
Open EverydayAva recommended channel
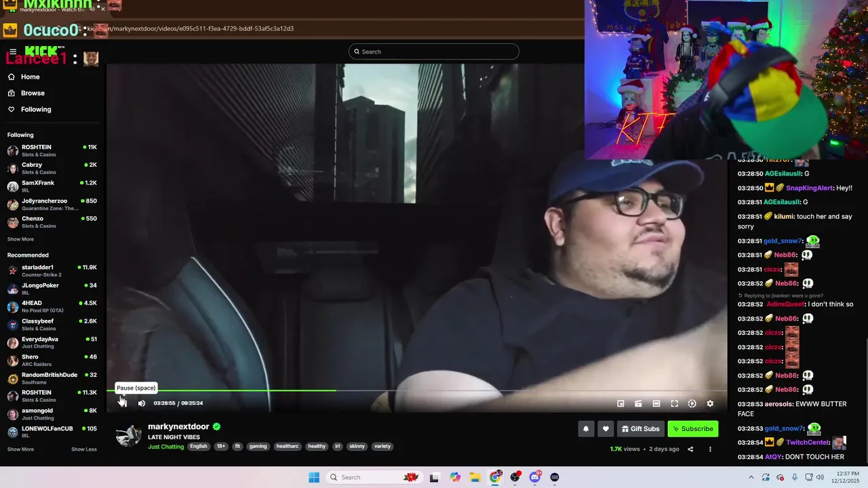tap(52, 343)
